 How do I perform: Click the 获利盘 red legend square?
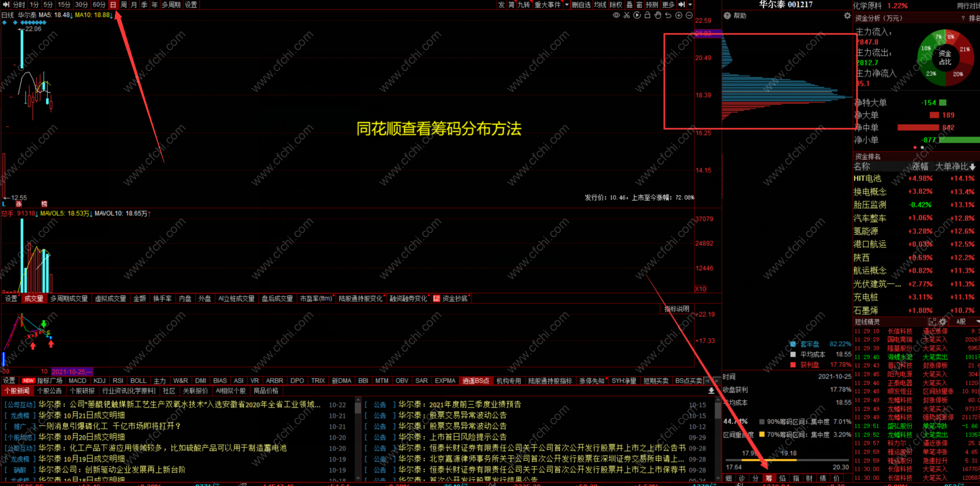(793, 365)
